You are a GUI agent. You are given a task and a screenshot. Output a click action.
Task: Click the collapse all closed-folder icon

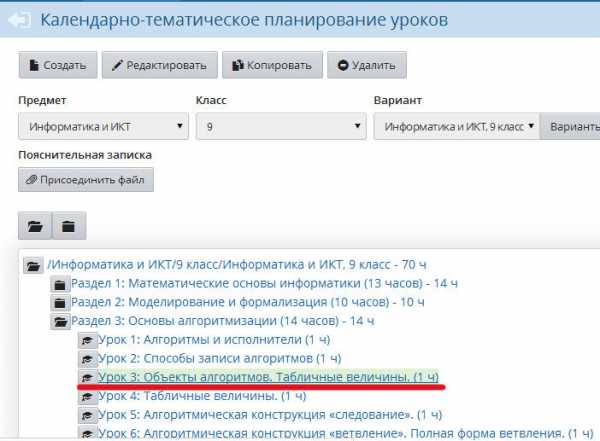(69, 226)
